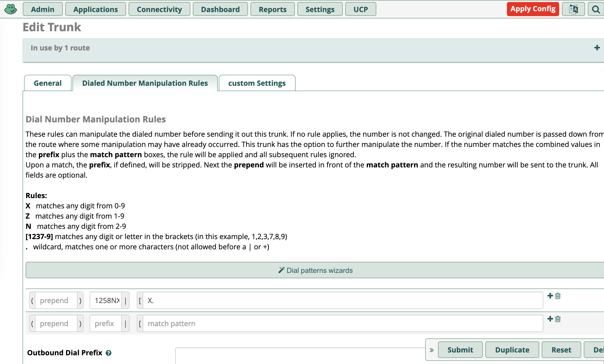Click the Apply Config button
The height and width of the screenshot is (364, 604).
533,9
